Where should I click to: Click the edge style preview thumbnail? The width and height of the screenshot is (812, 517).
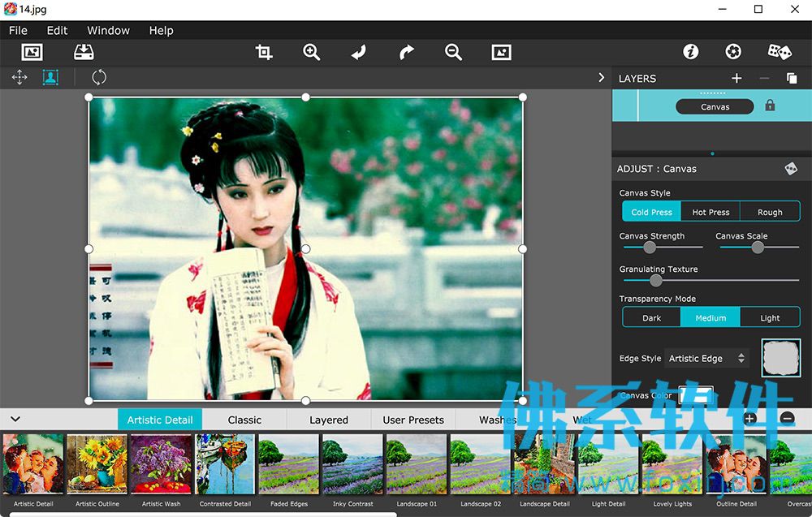pos(781,358)
